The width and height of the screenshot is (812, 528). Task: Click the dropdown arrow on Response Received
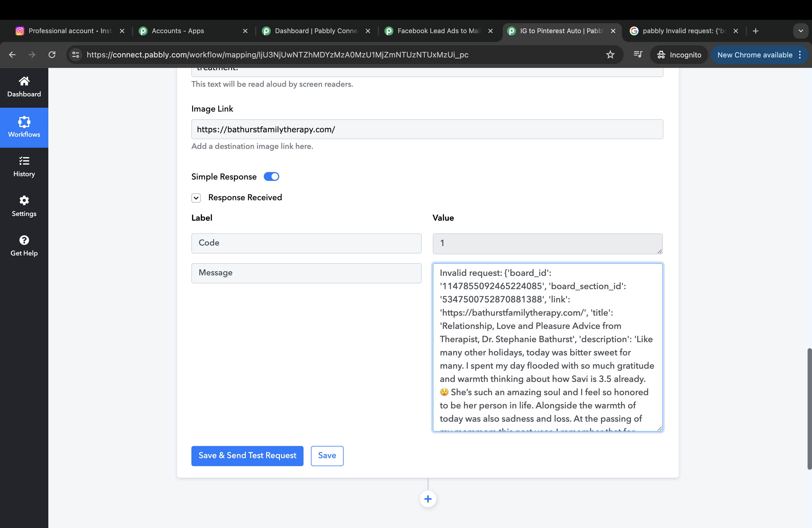tap(196, 198)
